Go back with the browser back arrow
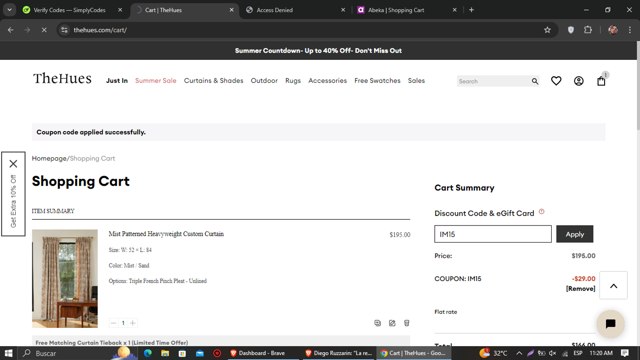Viewport: 640px width, 360px height. coord(11,30)
